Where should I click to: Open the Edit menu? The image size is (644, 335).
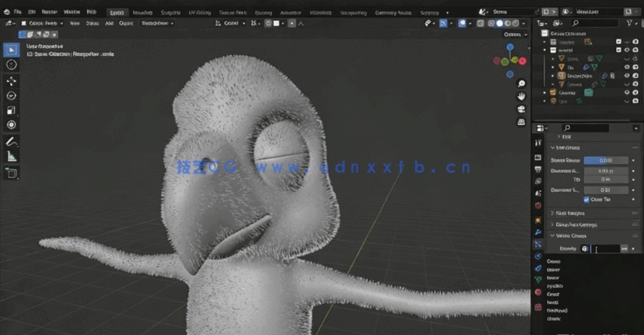click(x=31, y=12)
